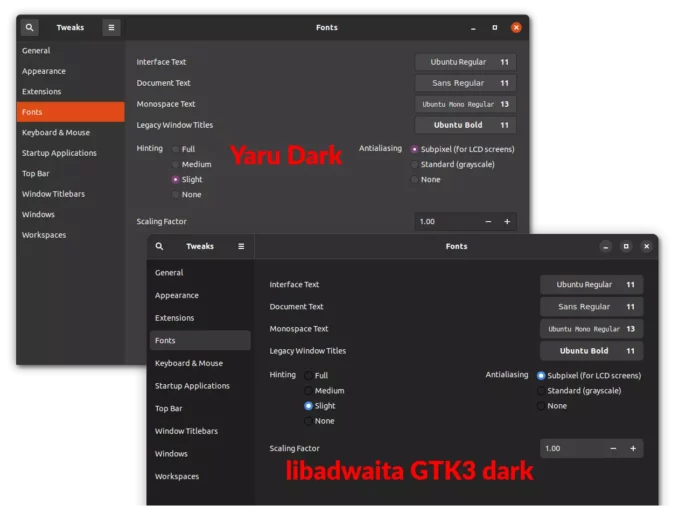Click the search icon in Yaru Dark window
Screen dimensions: 700x519
[29, 28]
